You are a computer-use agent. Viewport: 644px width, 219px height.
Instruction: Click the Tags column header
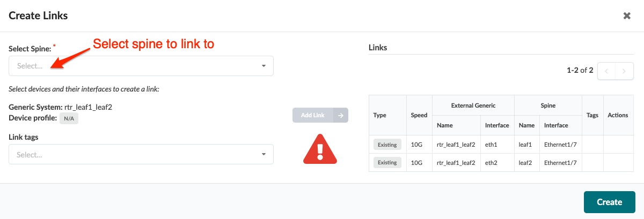tap(592, 115)
